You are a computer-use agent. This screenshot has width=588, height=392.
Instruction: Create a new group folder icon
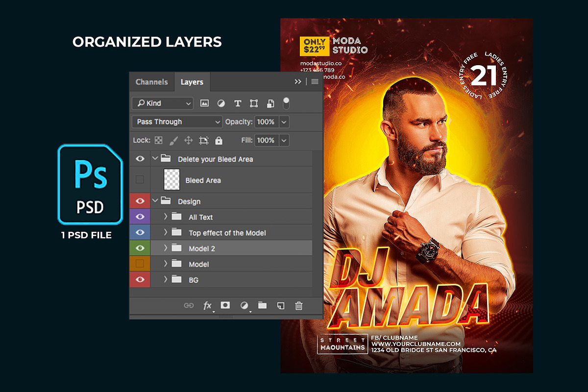point(263,305)
